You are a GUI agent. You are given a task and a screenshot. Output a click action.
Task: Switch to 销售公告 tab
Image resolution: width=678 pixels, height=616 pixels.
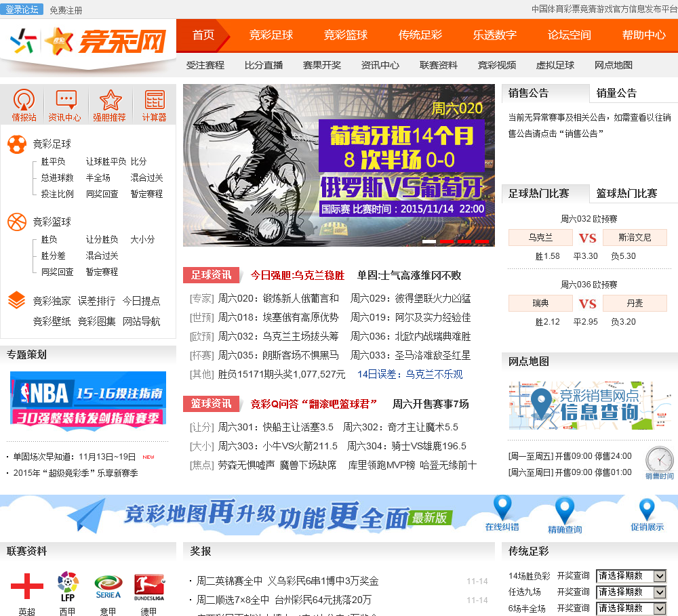[x=528, y=93]
